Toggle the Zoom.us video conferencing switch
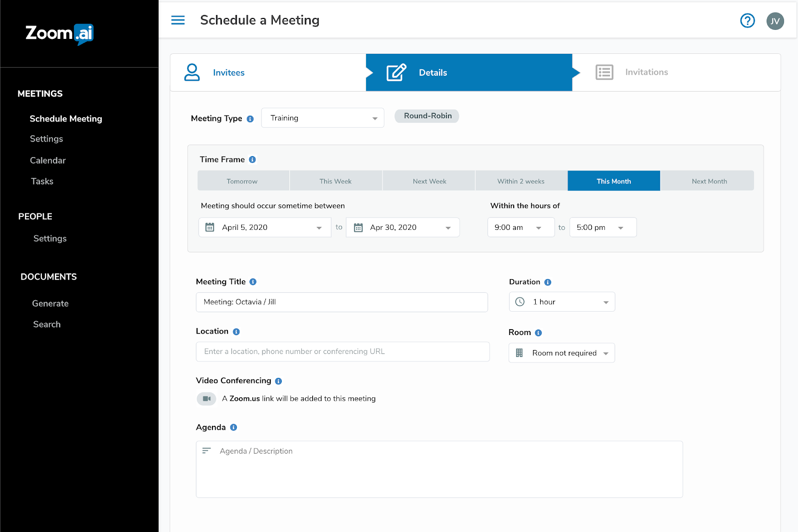 click(x=206, y=398)
